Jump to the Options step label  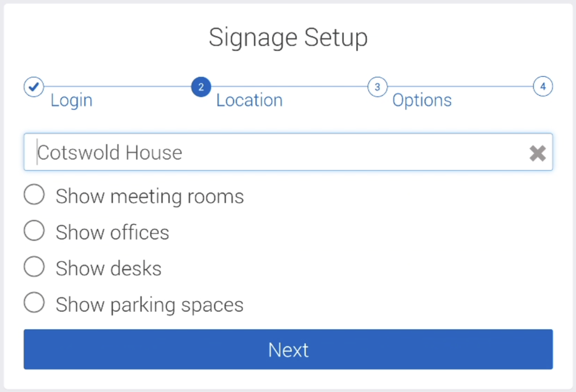[422, 100]
